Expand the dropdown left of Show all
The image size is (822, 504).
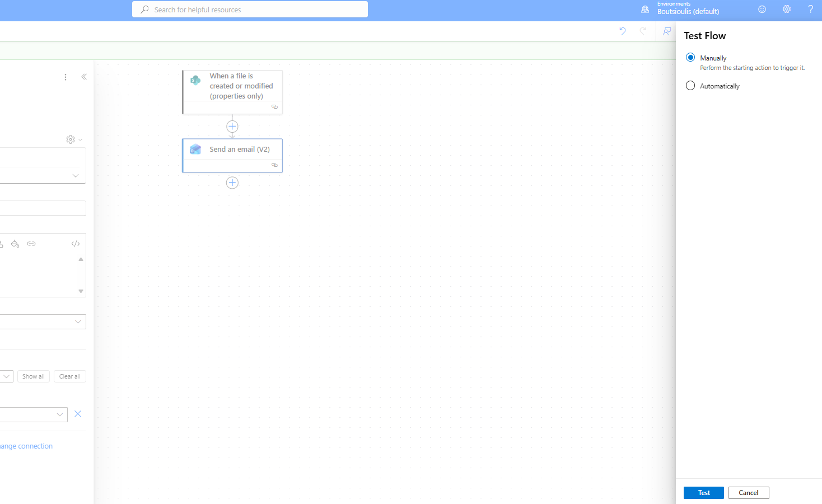[x=6, y=376]
